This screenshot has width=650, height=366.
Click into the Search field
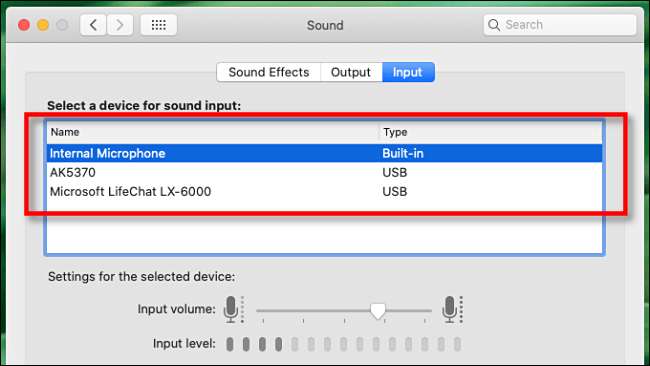click(560, 25)
